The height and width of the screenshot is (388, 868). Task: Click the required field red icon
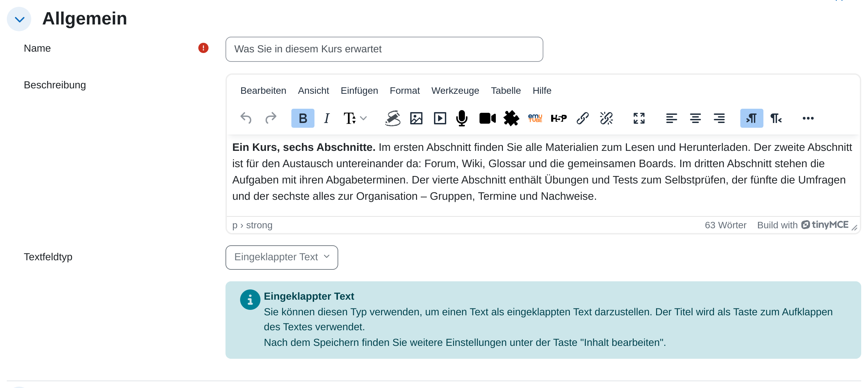click(x=203, y=48)
